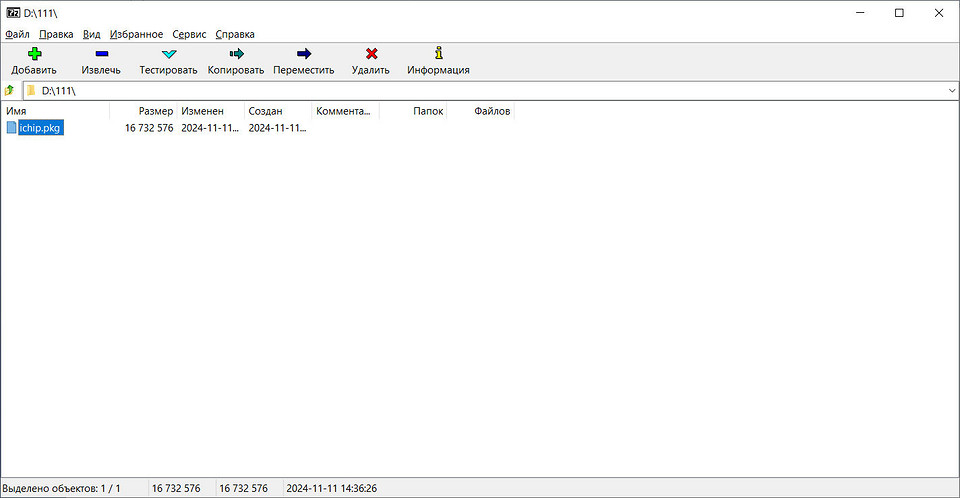This screenshot has width=960, height=498.
Task: Click the D:\111\ address path field
Action: (x=480, y=91)
